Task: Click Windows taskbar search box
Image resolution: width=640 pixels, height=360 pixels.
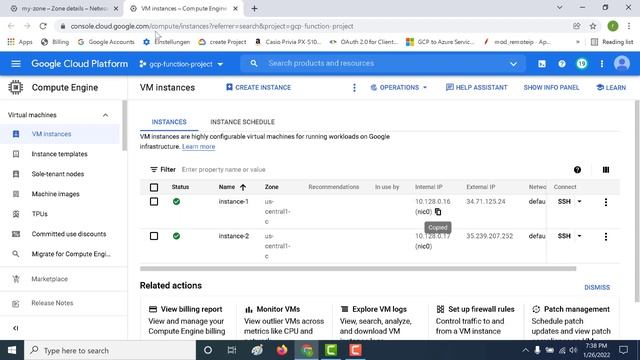Action: point(110,350)
